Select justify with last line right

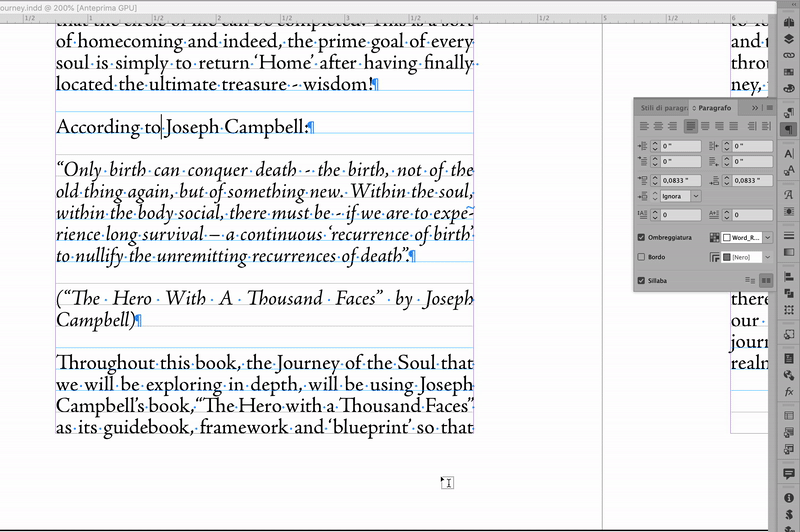pos(719,126)
